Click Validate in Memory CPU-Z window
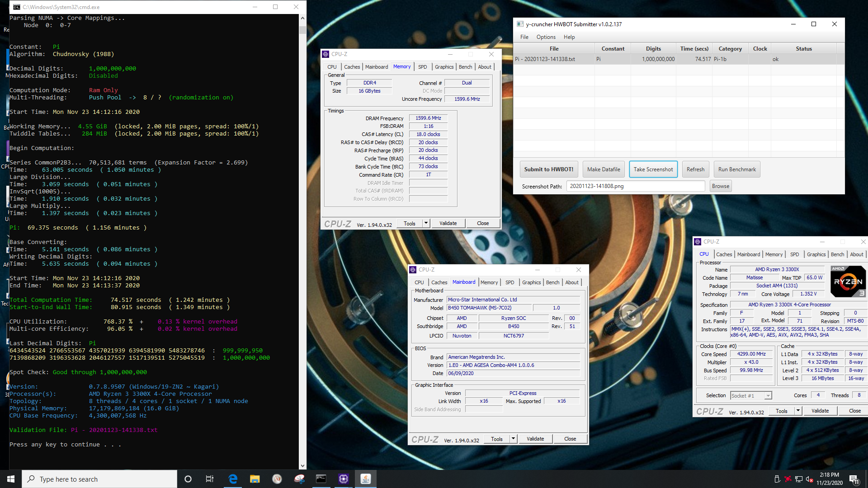 [x=448, y=223]
